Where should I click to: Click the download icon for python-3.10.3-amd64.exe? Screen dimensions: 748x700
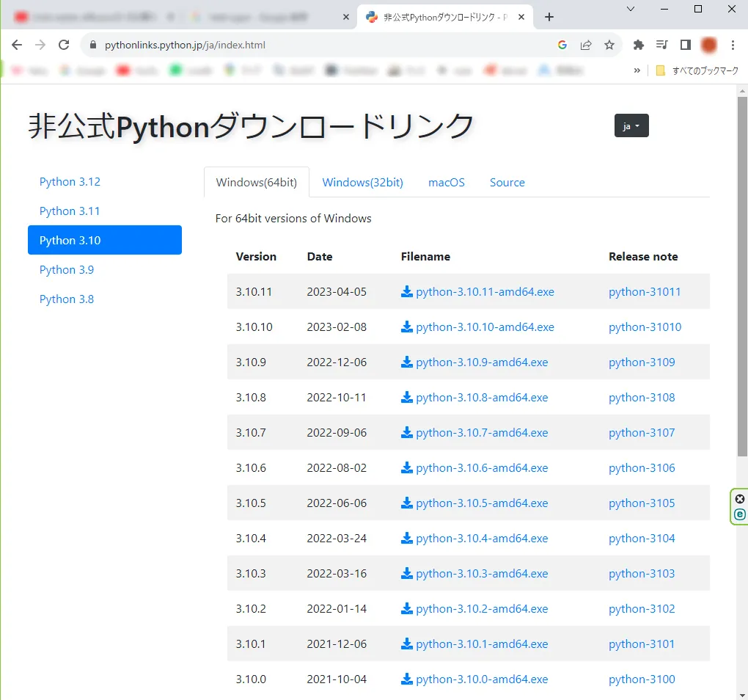click(406, 573)
